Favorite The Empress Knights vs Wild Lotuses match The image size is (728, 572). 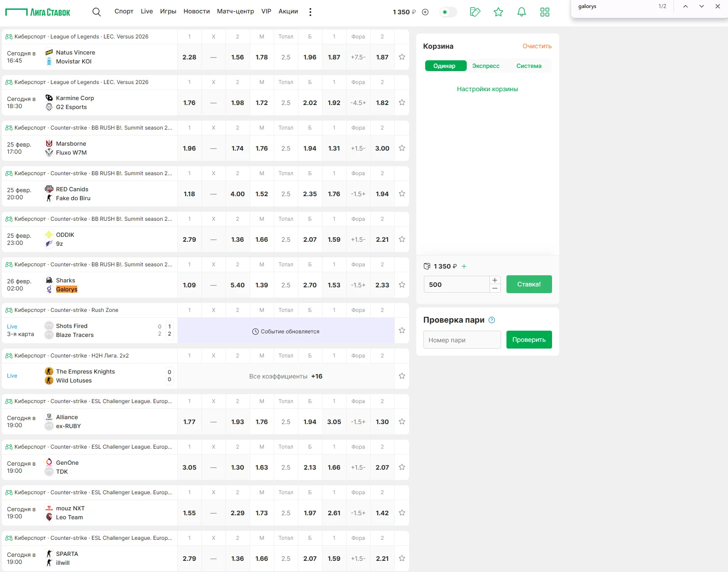(x=402, y=376)
